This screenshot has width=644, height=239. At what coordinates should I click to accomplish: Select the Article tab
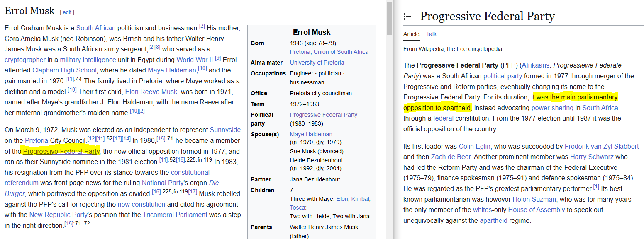[x=411, y=34]
